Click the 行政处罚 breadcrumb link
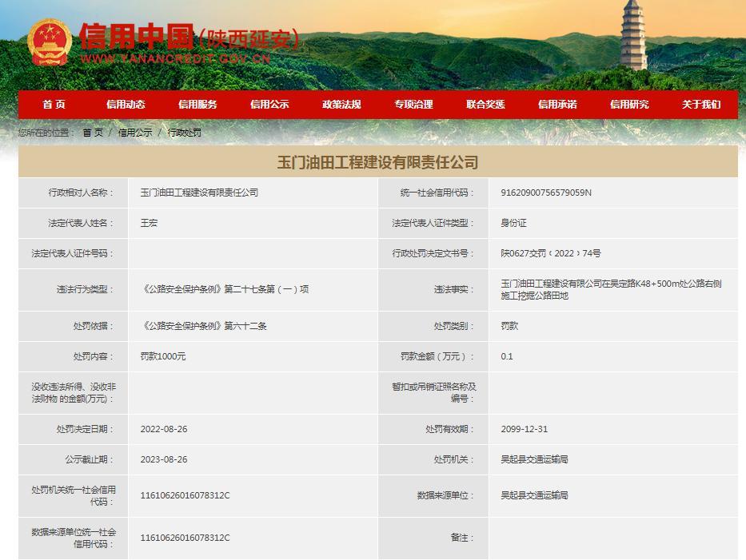746x560 pixels. coord(185,133)
